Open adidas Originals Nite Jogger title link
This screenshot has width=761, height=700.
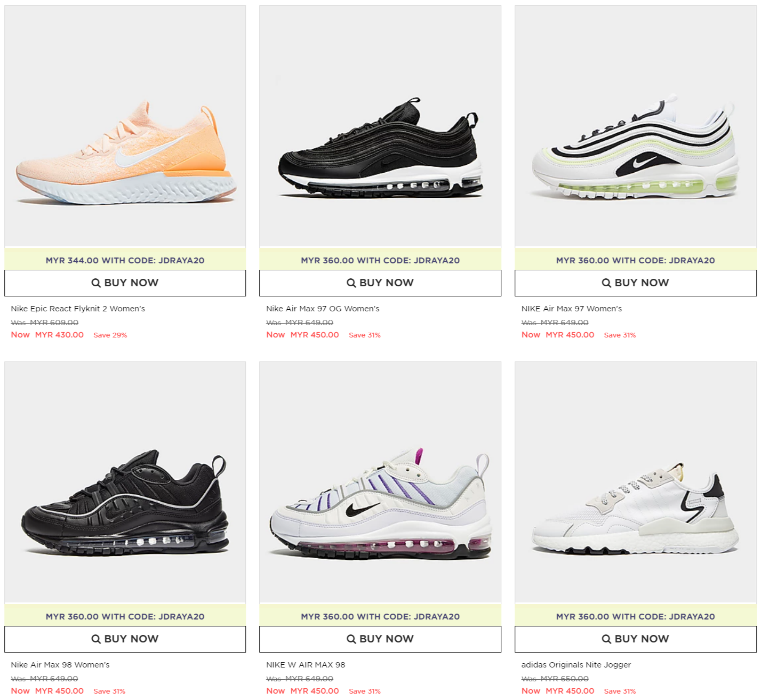click(x=576, y=665)
